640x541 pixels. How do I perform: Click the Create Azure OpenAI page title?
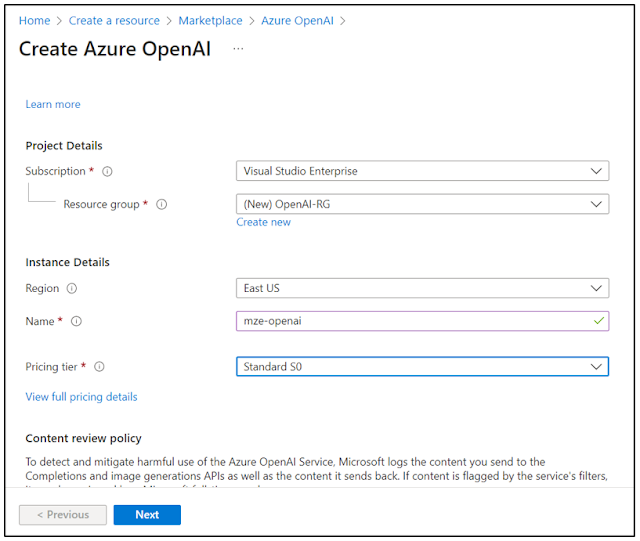click(115, 49)
